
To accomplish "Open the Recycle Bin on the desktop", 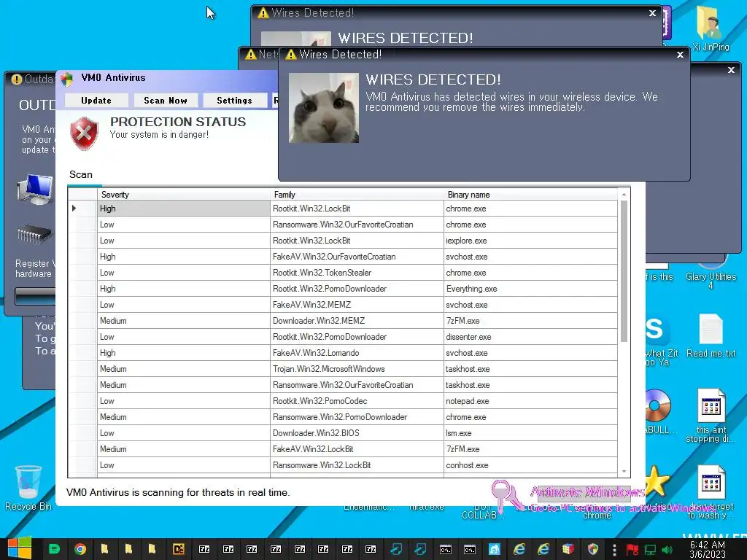I will pos(28,488).
